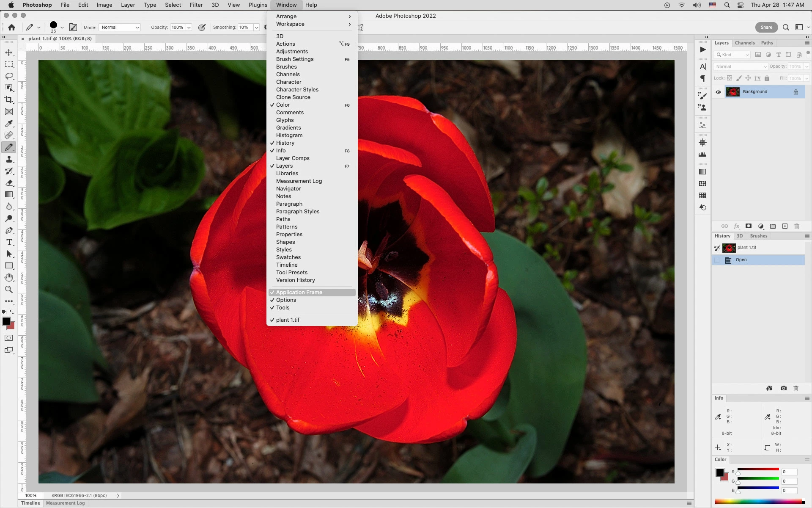
Task: Click the delete layer trash icon
Action: 797,226
